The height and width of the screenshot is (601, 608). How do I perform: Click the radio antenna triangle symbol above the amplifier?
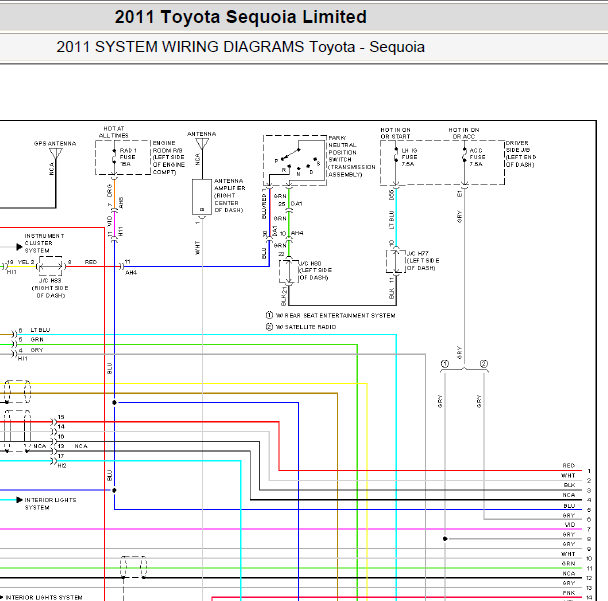202,144
